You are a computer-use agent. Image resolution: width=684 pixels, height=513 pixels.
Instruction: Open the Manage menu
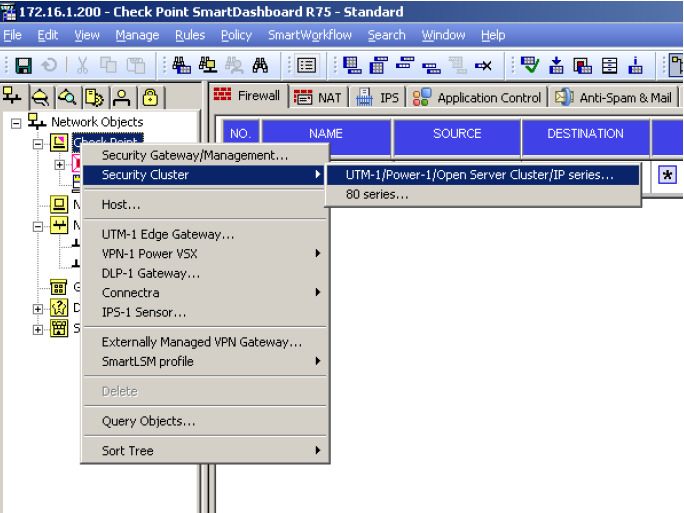(137, 35)
